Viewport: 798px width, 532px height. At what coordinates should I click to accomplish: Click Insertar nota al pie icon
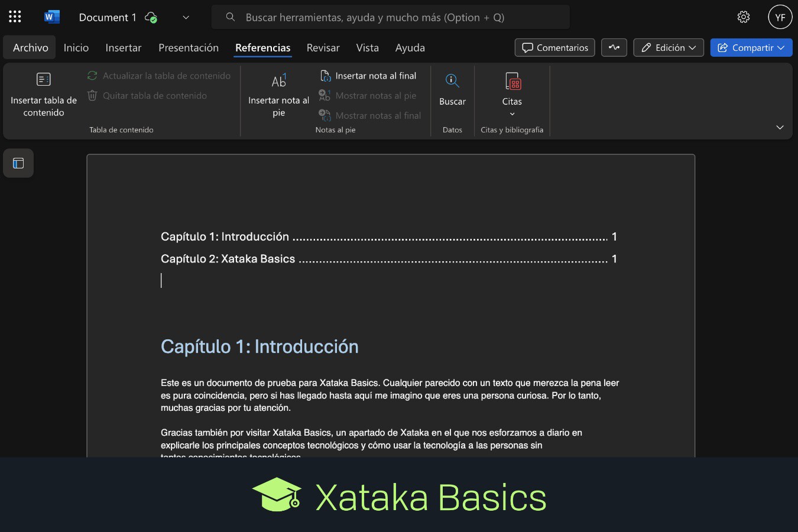pos(278,81)
